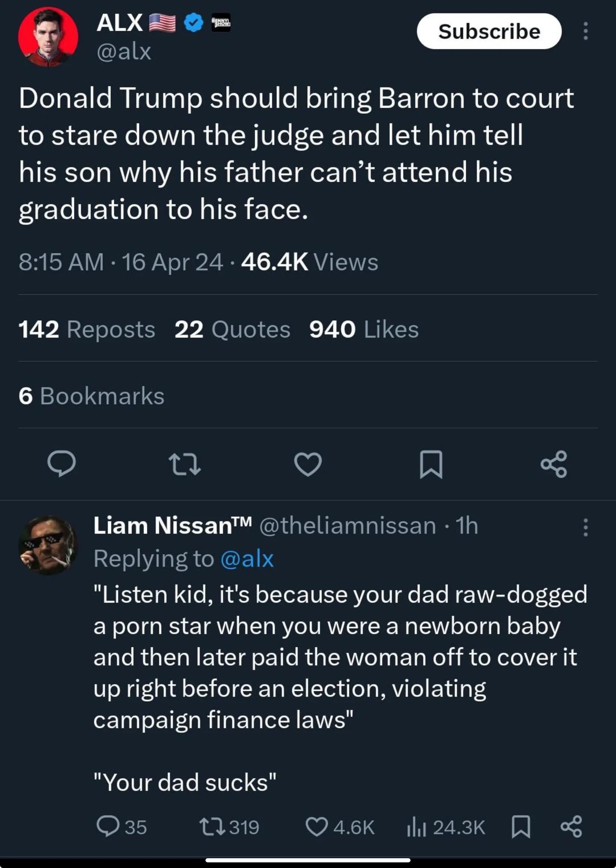The height and width of the screenshot is (868, 616).
Task: Open Liam Nissan's profile avatar
Action: pos(48,545)
